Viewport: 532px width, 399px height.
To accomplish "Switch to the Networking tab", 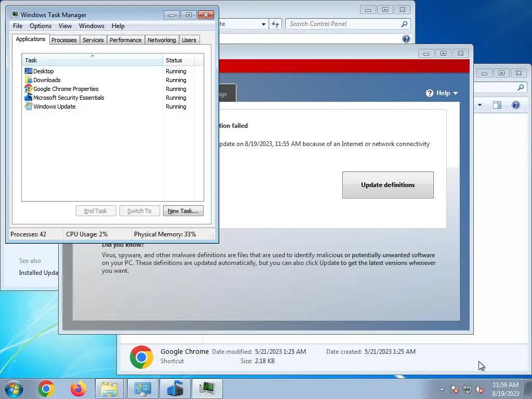I will point(162,40).
